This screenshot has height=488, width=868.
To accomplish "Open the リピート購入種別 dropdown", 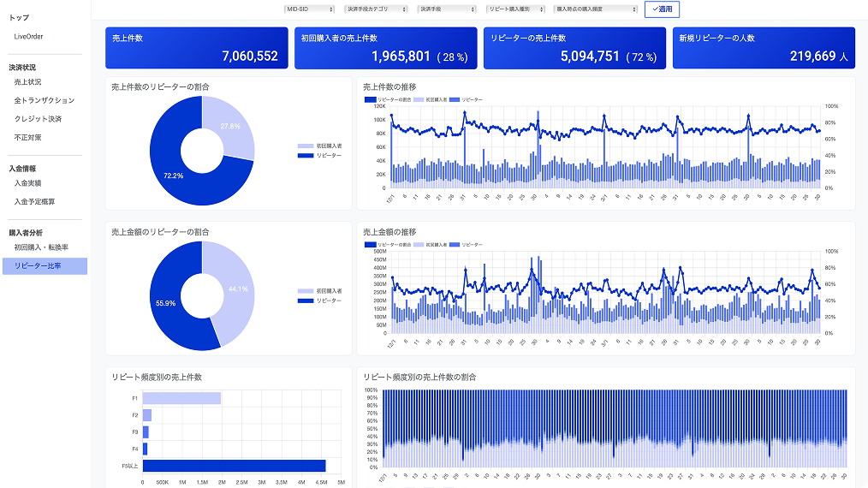I will pyautogui.click(x=514, y=9).
